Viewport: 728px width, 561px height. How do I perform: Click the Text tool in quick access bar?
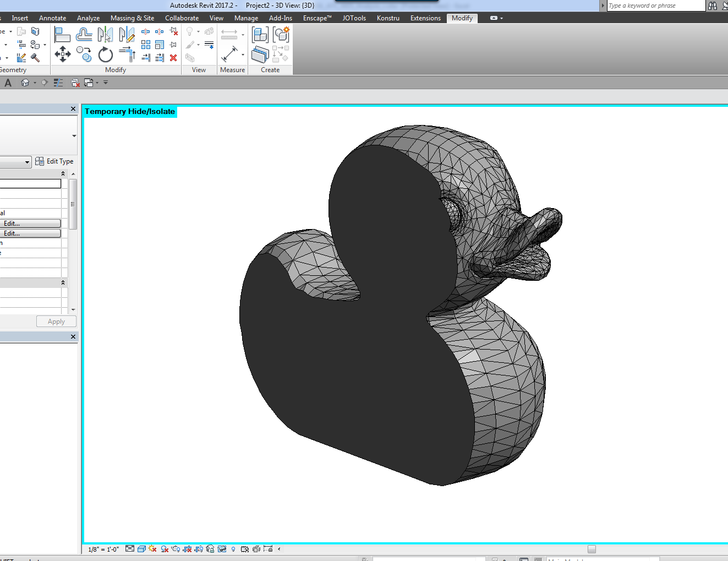pos(8,83)
